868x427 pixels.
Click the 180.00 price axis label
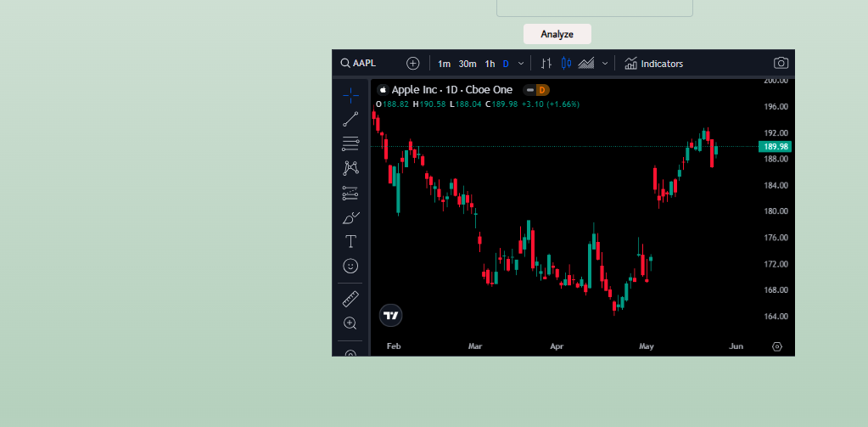(776, 211)
